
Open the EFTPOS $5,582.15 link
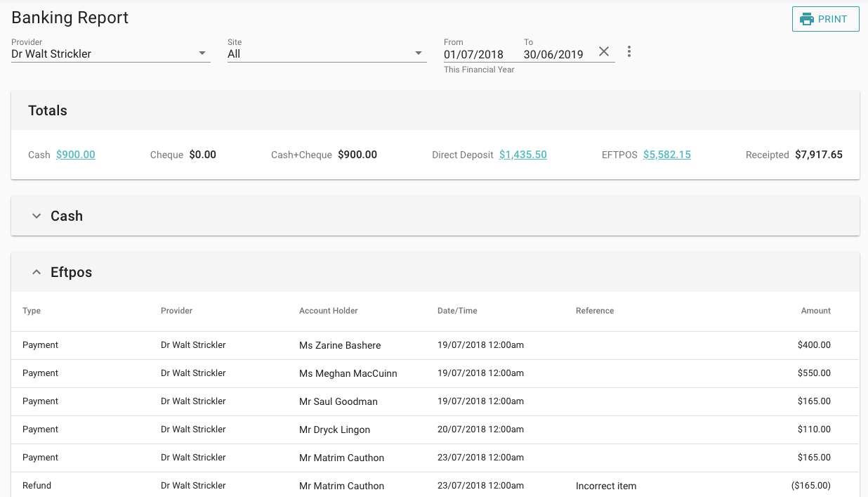pos(666,155)
